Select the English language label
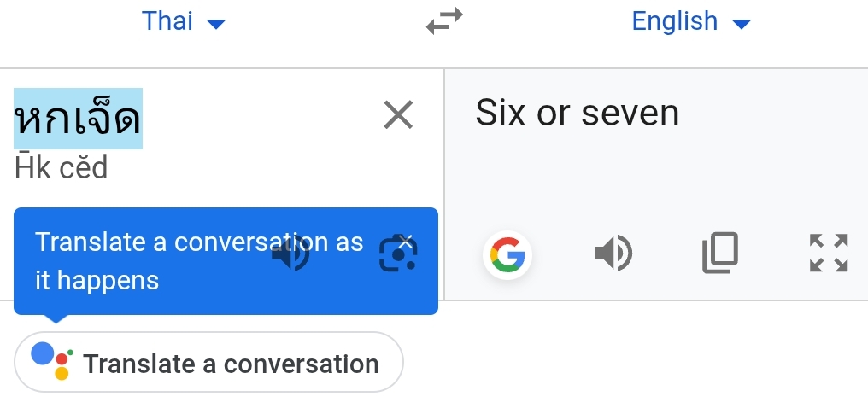868x408 pixels. click(x=674, y=21)
